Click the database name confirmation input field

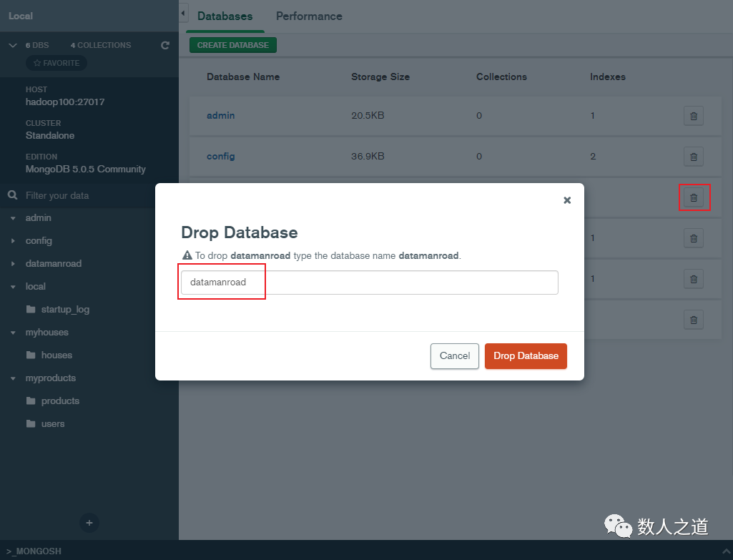click(x=368, y=283)
